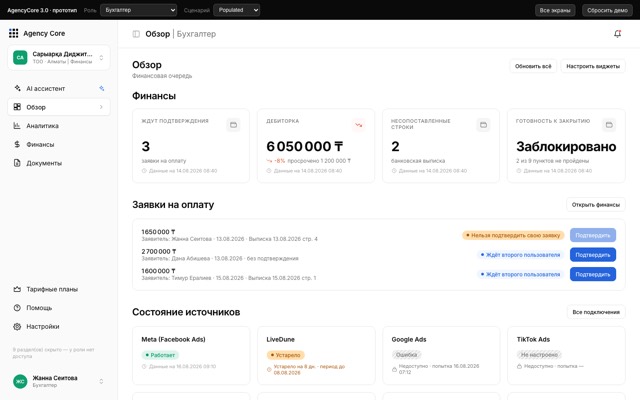Screen dimensions: 640x400
Task: Open the Agency Core grid logo
Action: pyautogui.click(x=13, y=33)
